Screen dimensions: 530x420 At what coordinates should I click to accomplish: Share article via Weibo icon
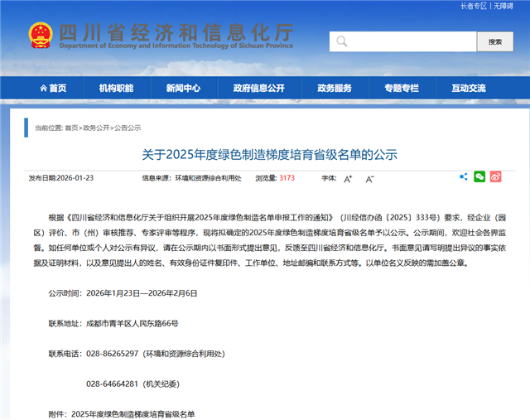tap(496, 176)
